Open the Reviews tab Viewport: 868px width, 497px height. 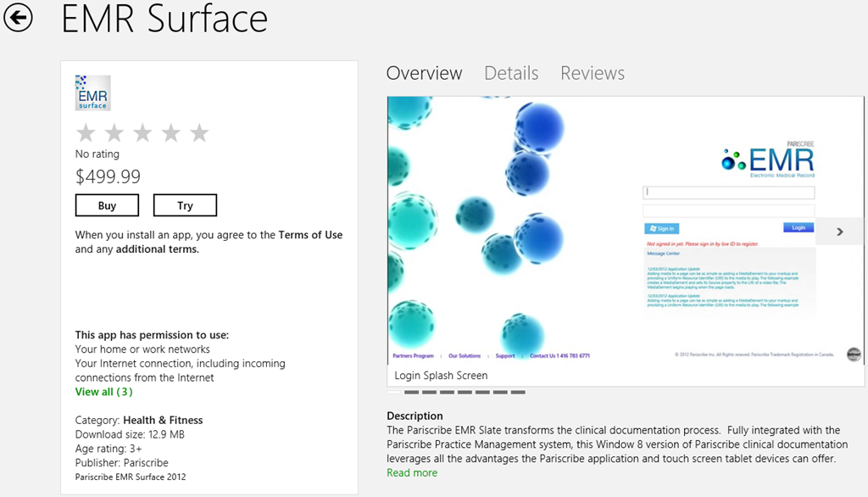click(x=593, y=74)
